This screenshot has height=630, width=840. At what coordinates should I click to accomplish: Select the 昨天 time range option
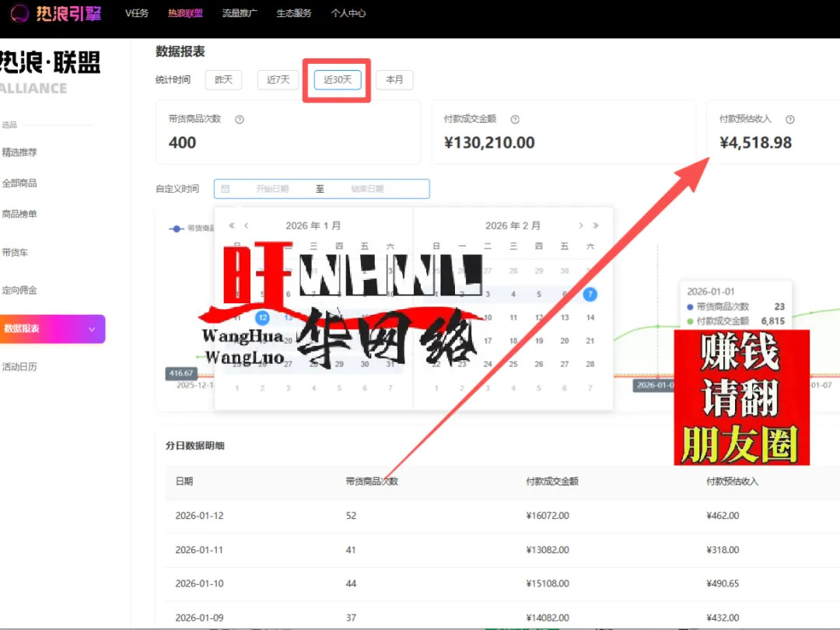(224, 79)
